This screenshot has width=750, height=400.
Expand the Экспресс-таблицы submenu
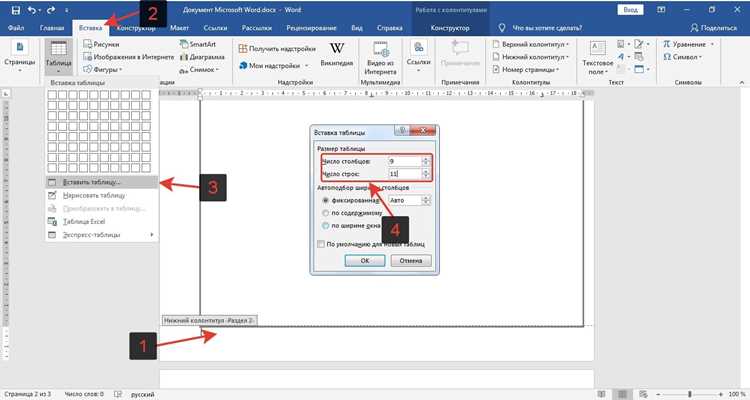(102, 235)
